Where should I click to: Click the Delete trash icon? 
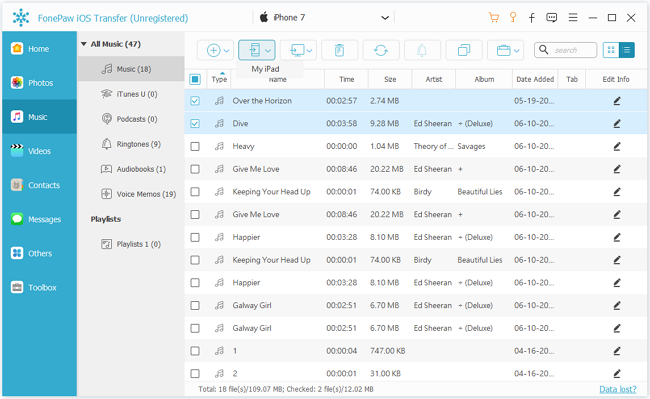click(340, 51)
